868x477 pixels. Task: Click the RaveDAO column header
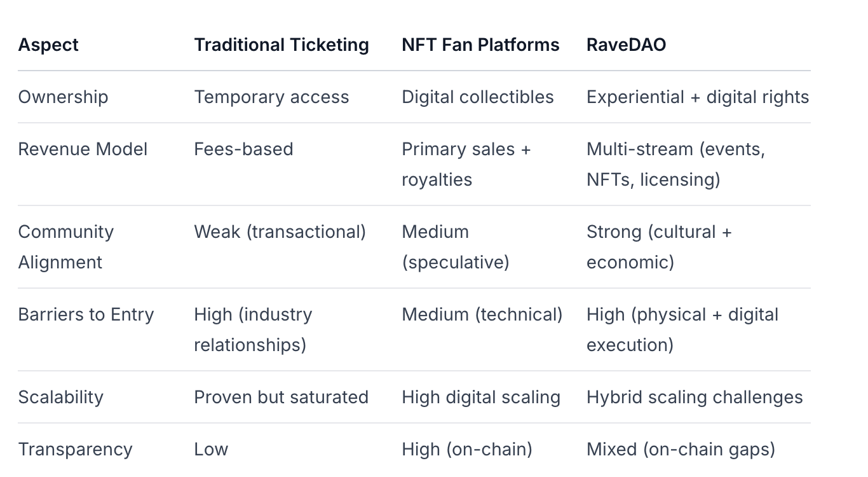[626, 45]
